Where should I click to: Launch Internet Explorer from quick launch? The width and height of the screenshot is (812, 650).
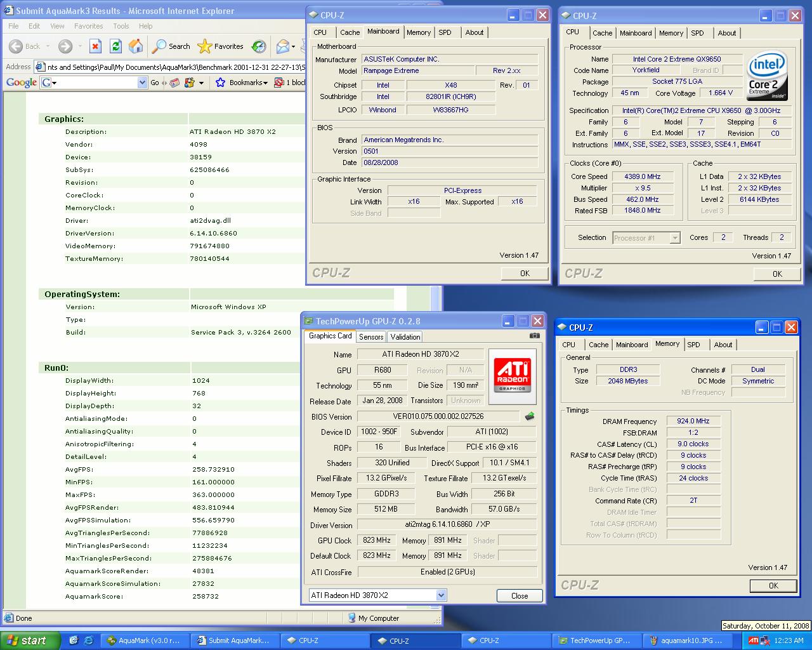89,640
